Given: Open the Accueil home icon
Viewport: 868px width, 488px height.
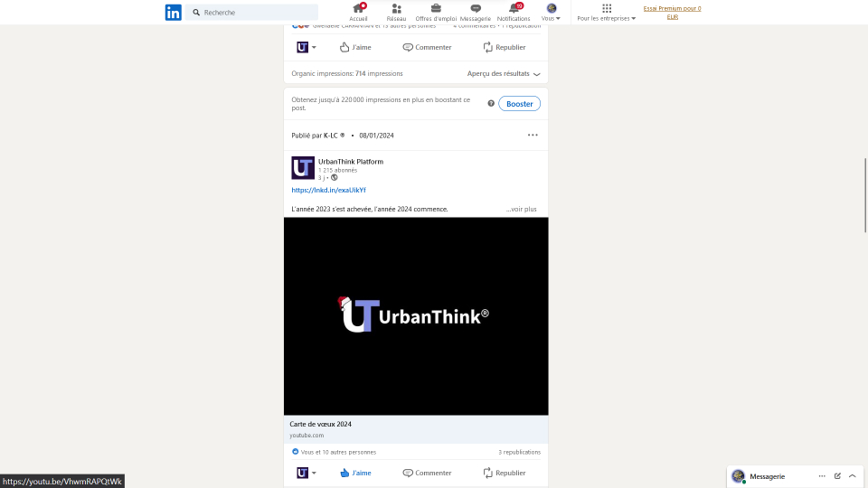Looking at the screenshot, I should click(358, 8).
